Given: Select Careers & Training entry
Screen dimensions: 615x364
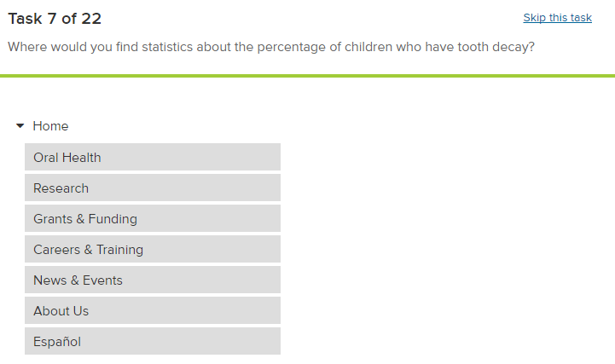Looking at the screenshot, I should (152, 249).
